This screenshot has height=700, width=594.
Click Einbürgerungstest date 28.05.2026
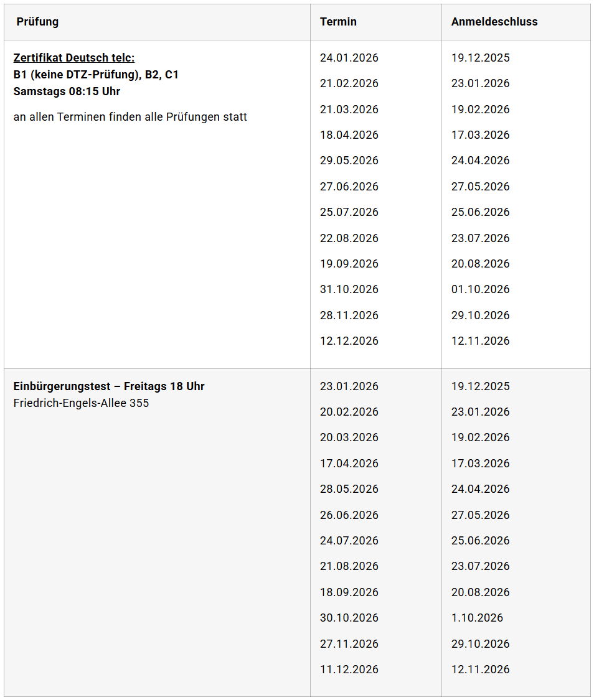point(349,489)
